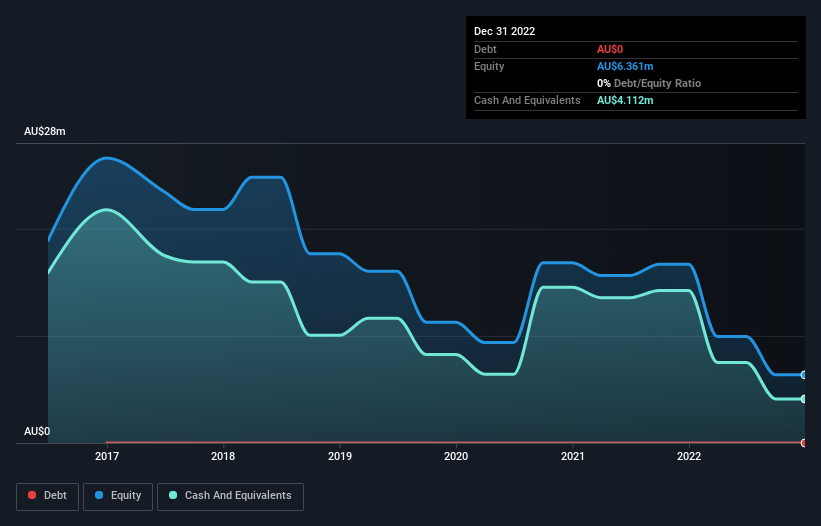Click the AU$28m axis label
This screenshot has height=526, width=821.
pyautogui.click(x=45, y=131)
